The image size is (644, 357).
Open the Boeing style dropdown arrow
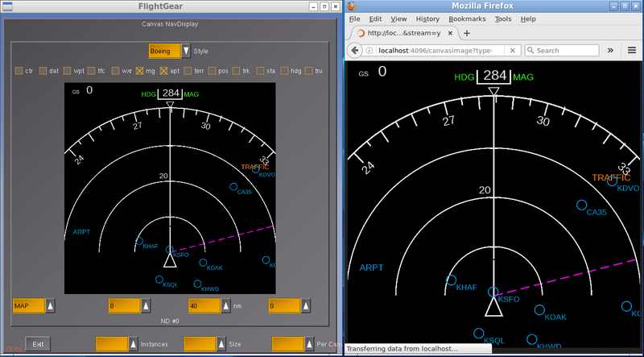point(186,51)
